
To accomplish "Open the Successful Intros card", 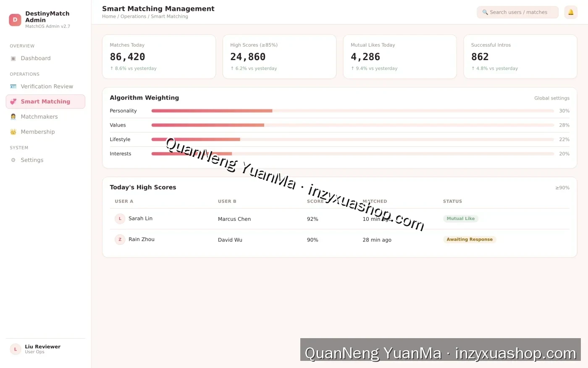I will [x=520, y=57].
